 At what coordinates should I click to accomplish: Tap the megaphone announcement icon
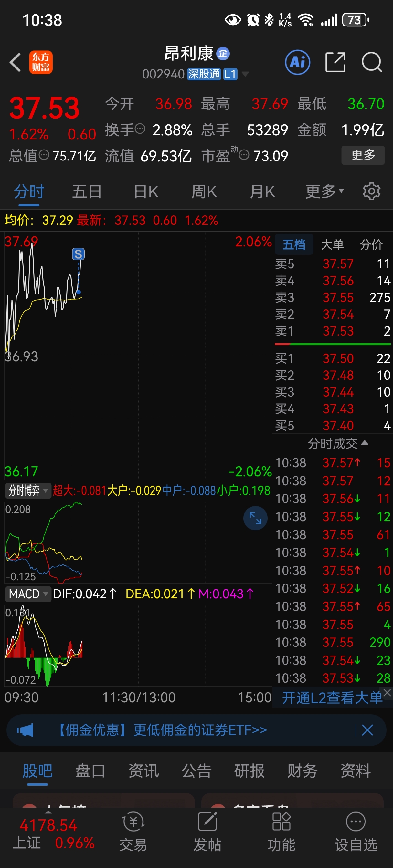pos(25,730)
